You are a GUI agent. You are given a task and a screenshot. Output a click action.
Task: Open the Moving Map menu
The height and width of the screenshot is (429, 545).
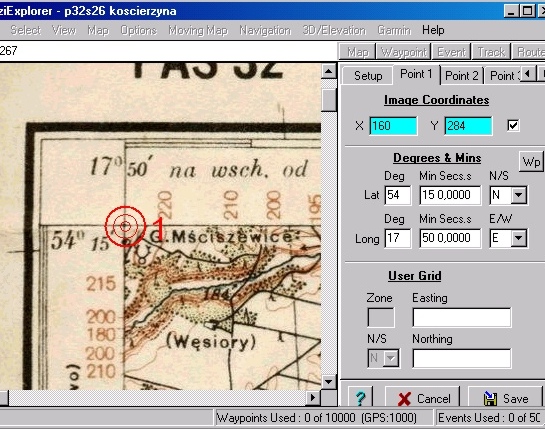coord(198,30)
